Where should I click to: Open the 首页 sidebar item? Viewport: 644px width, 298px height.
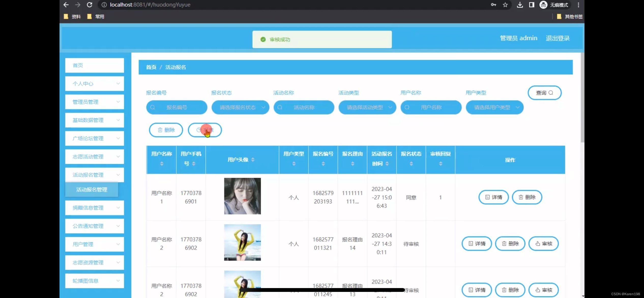(x=95, y=65)
